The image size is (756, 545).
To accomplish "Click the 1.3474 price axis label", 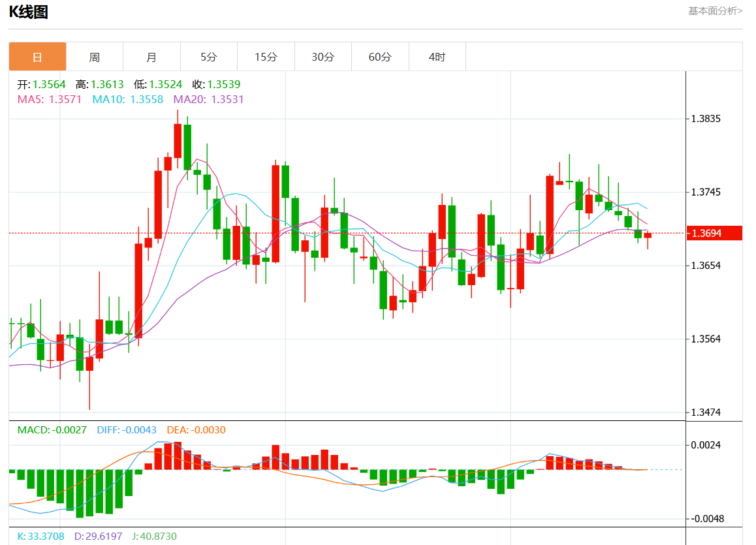I will point(706,413).
